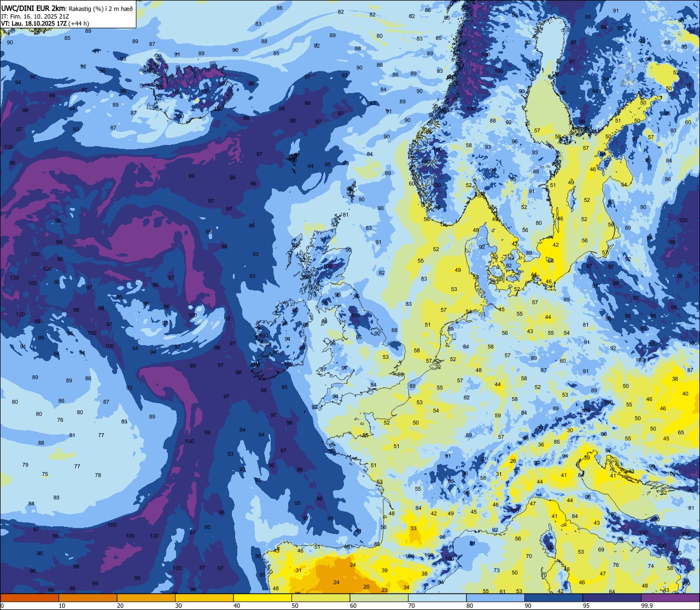700x610 pixels.
Task: Click the title text "UWC/DINI EUR 2km"
Action: coord(33,8)
